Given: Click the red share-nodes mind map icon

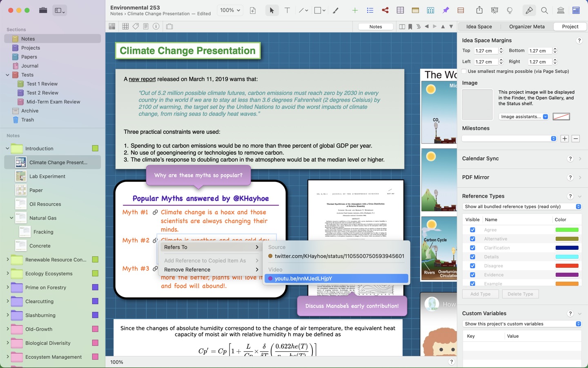Looking at the screenshot, I should (x=385, y=11).
